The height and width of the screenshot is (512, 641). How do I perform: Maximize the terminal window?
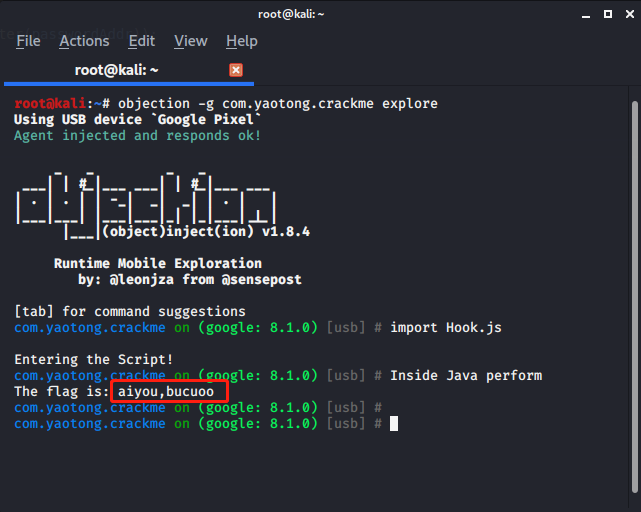click(x=608, y=14)
